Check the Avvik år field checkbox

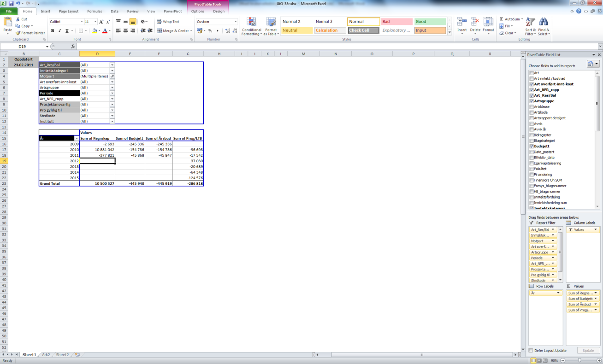click(532, 129)
